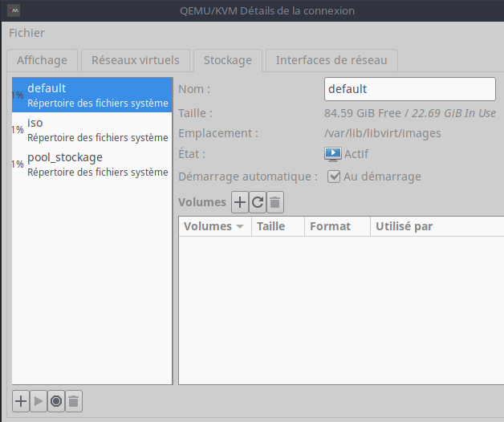Click the Volumes column header
The width and height of the screenshot is (504, 422).
[x=215, y=226]
